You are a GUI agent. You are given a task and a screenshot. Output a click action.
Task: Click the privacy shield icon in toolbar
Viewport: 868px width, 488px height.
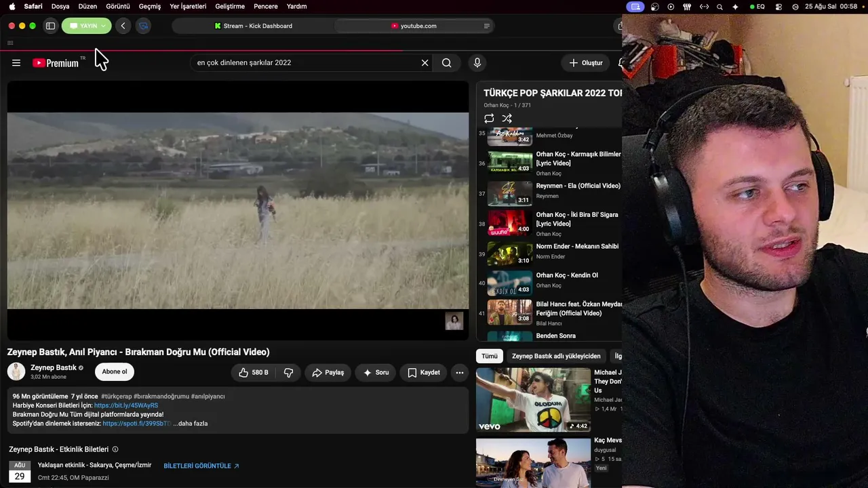[143, 26]
